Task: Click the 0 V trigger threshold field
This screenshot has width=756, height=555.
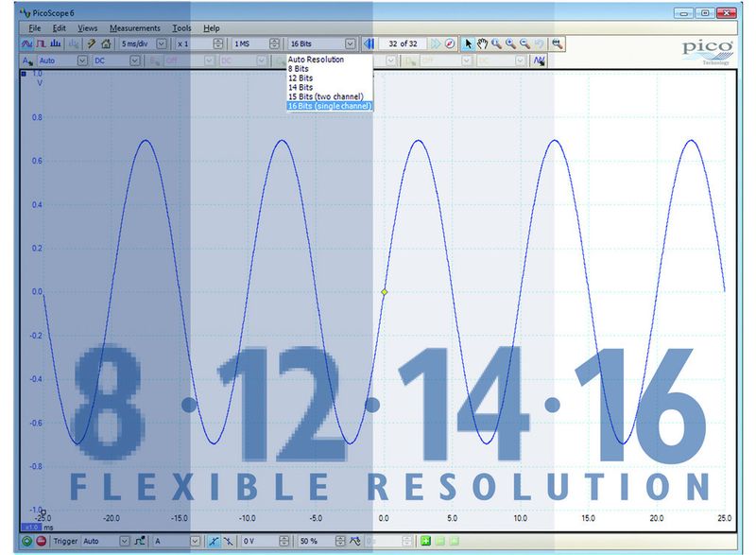Action: click(260, 541)
